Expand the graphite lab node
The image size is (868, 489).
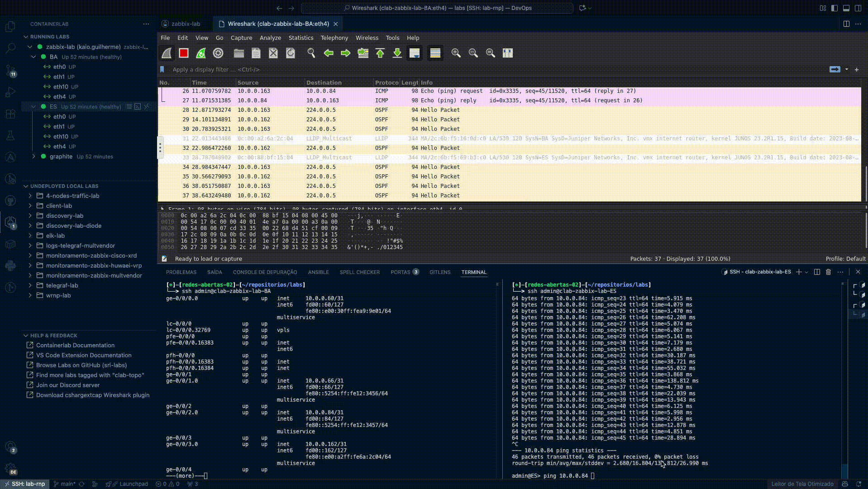click(34, 157)
